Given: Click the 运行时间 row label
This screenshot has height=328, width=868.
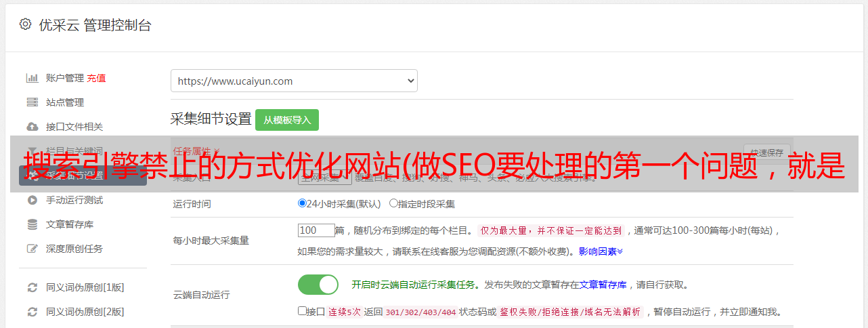Looking at the screenshot, I should (192, 203).
